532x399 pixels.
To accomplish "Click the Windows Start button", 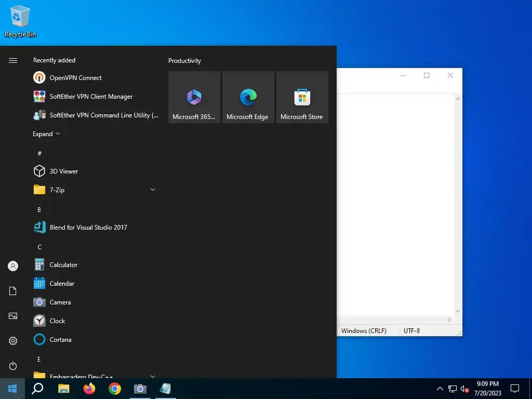I will 12,389.
